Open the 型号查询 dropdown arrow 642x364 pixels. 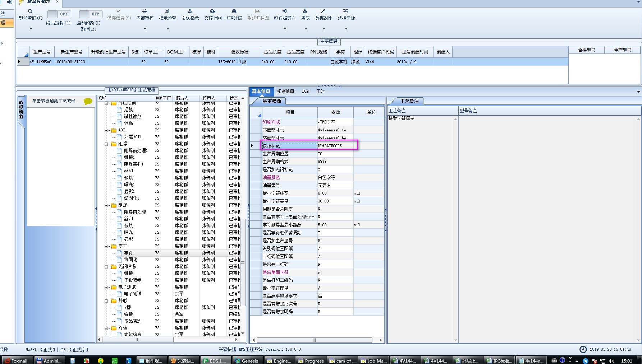tap(31, 29)
